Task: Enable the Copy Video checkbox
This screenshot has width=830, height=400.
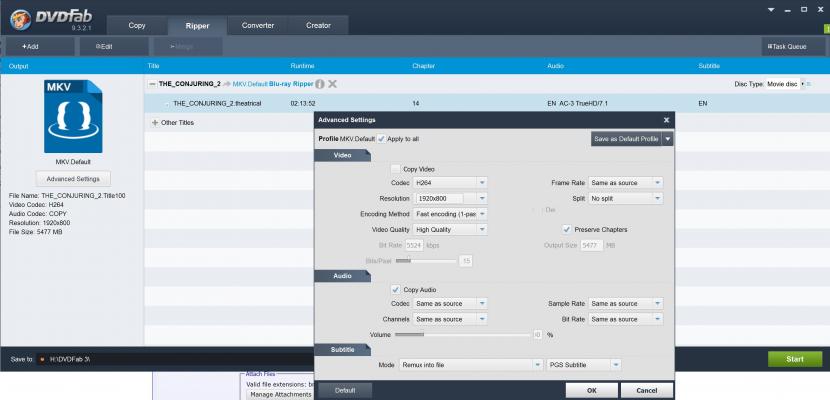Action: point(396,169)
